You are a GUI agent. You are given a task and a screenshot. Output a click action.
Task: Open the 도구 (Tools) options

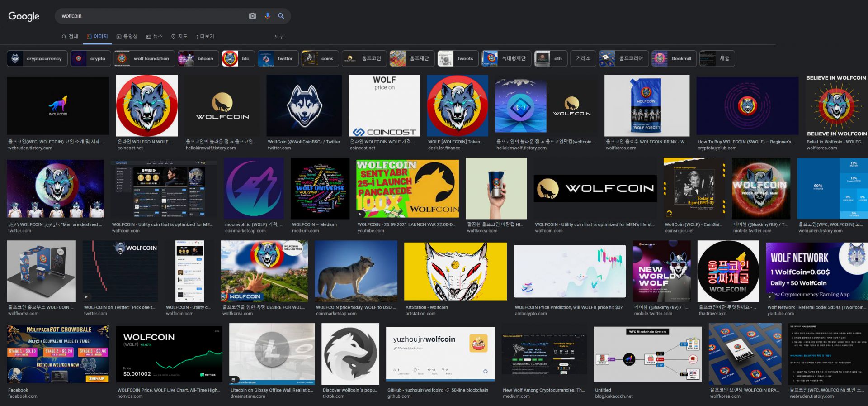(279, 37)
